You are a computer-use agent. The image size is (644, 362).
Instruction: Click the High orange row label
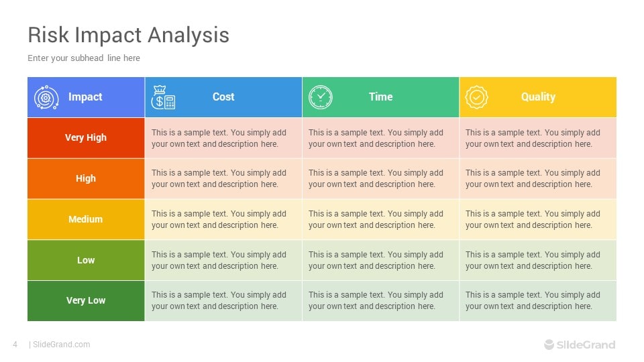[x=86, y=178]
